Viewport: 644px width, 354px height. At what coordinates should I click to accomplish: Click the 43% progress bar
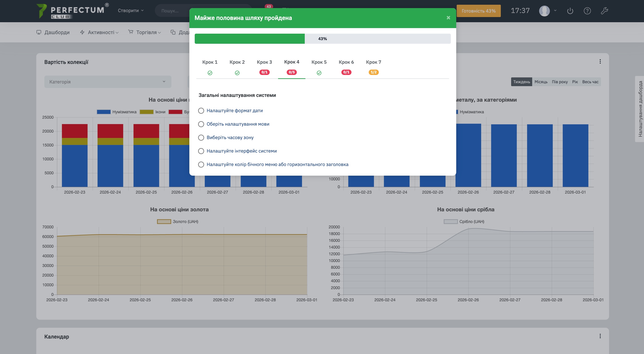[322, 39]
